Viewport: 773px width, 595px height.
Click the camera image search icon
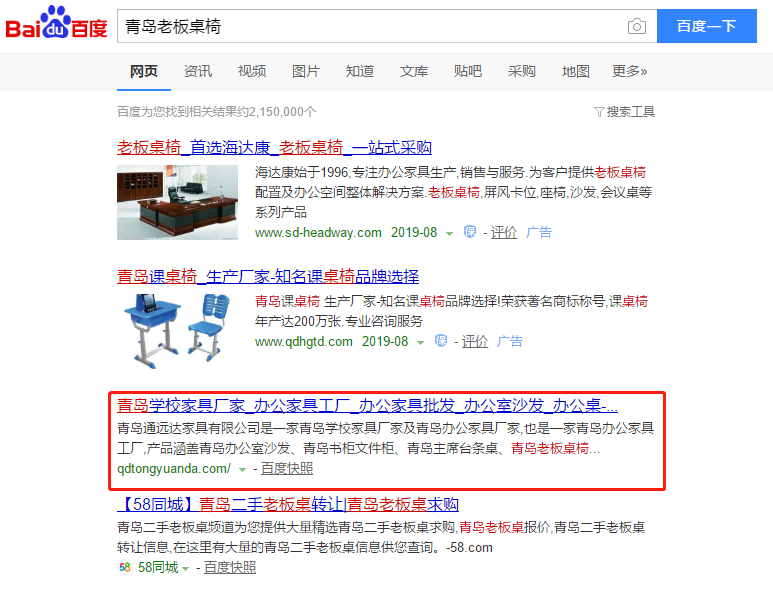coord(636,26)
